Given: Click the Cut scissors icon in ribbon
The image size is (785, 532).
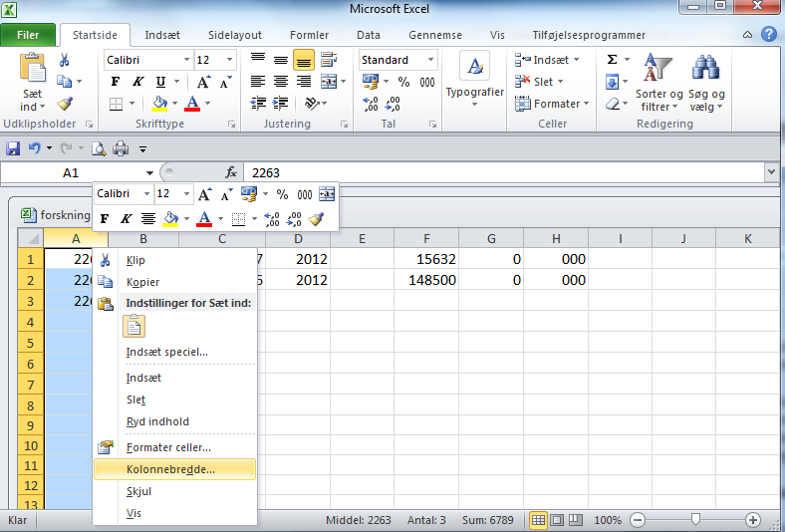Looking at the screenshot, I should (65, 60).
